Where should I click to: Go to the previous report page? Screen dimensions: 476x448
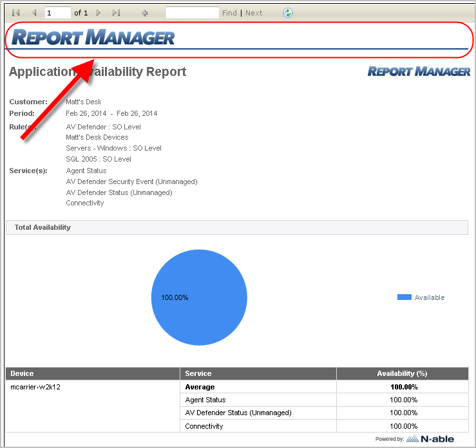point(34,13)
